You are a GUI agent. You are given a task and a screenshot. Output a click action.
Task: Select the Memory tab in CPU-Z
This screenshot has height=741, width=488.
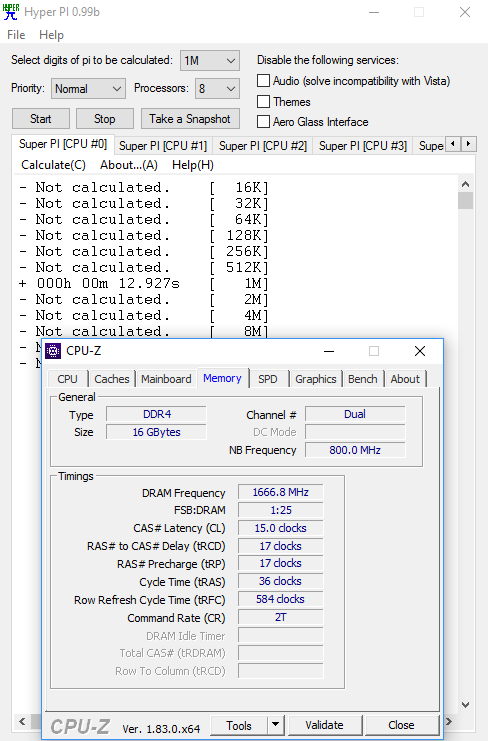(x=223, y=378)
